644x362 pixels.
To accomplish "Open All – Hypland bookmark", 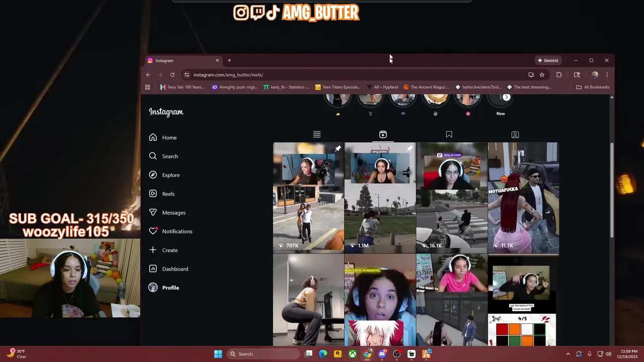I will tap(382, 87).
